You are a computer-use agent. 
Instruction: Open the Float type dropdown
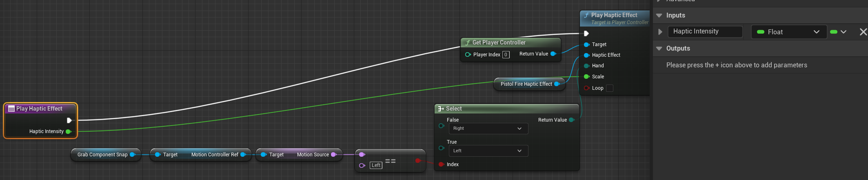coord(789,32)
